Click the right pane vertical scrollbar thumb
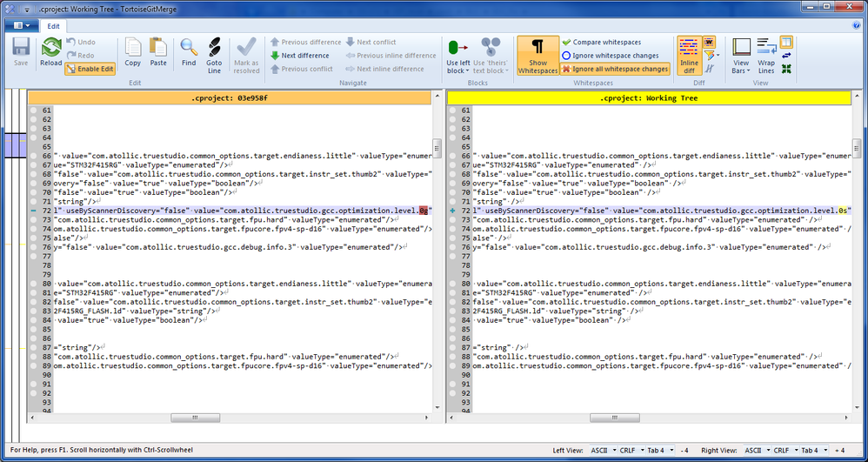This screenshot has width=868, height=462. coord(857,147)
